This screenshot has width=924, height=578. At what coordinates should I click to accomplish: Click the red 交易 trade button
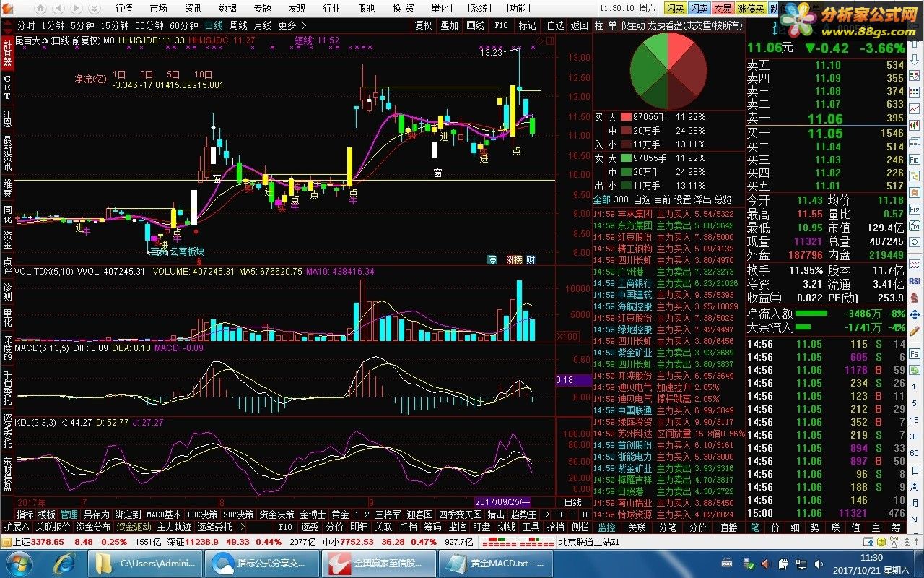(723, 8)
